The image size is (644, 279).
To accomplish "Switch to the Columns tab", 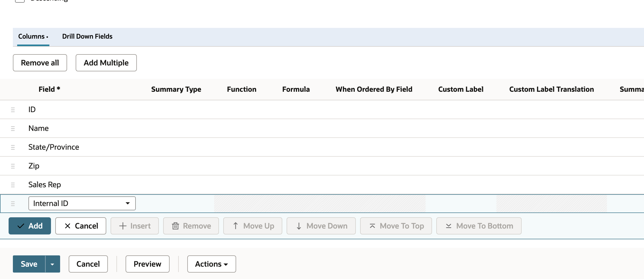I will pyautogui.click(x=33, y=36).
